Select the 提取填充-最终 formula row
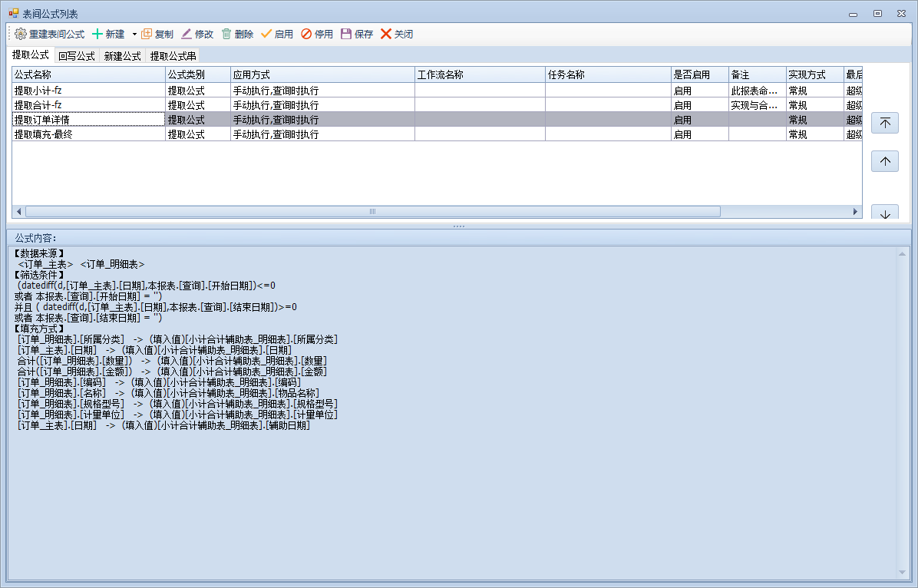Viewport: 918px width, 588px height. 88,134
